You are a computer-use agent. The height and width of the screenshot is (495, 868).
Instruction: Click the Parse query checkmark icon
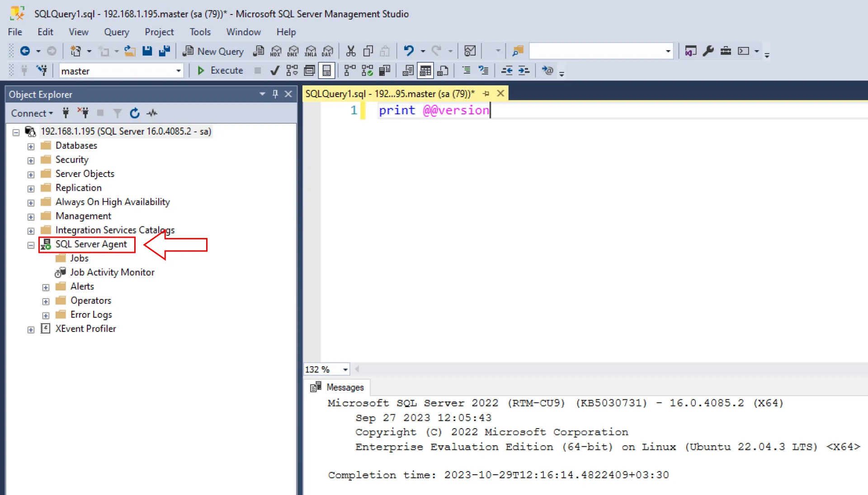tap(274, 70)
